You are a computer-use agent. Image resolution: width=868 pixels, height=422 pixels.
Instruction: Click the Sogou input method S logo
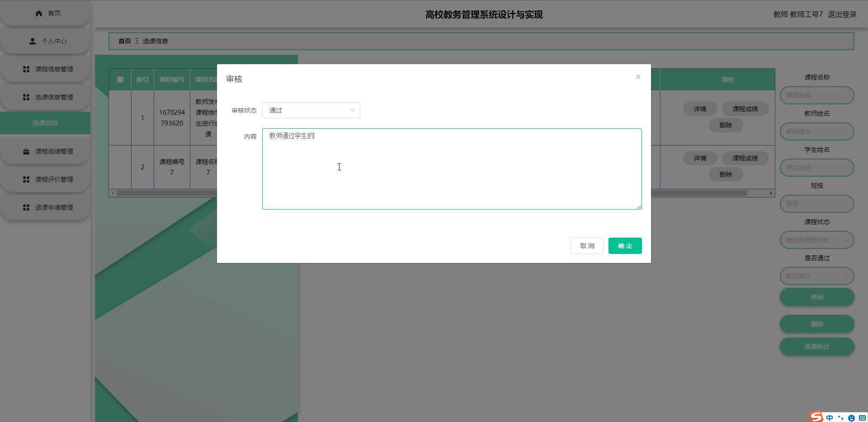click(816, 417)
